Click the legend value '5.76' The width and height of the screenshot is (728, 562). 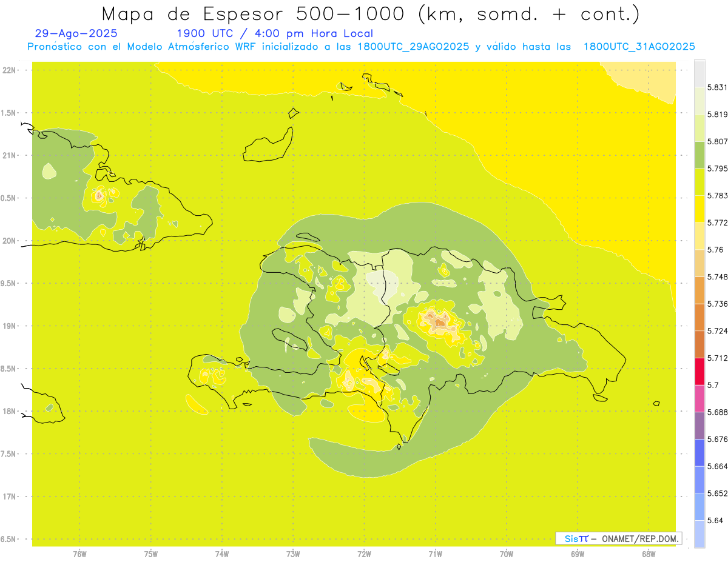715,250
